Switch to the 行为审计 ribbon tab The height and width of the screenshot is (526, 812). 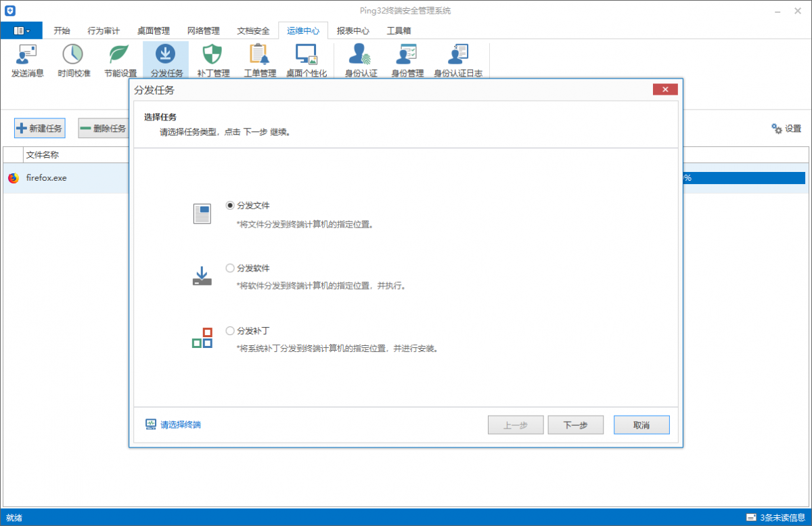(104, 30)
